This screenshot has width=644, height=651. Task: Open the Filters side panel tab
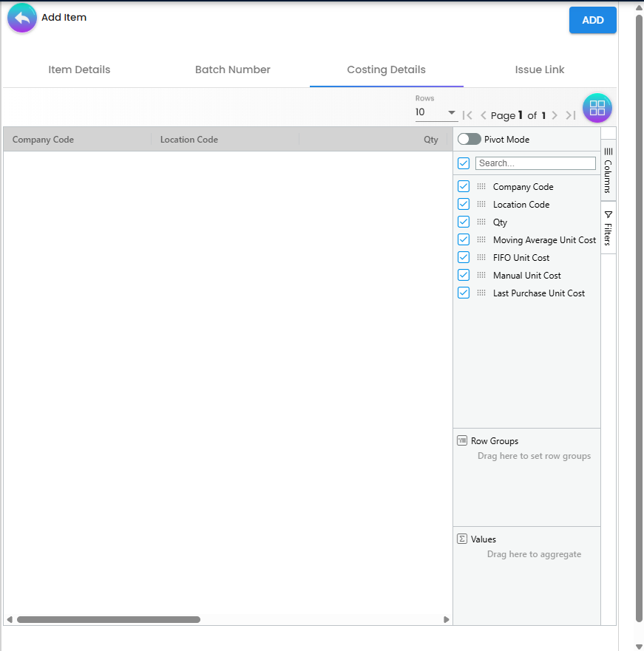point(608,225)
